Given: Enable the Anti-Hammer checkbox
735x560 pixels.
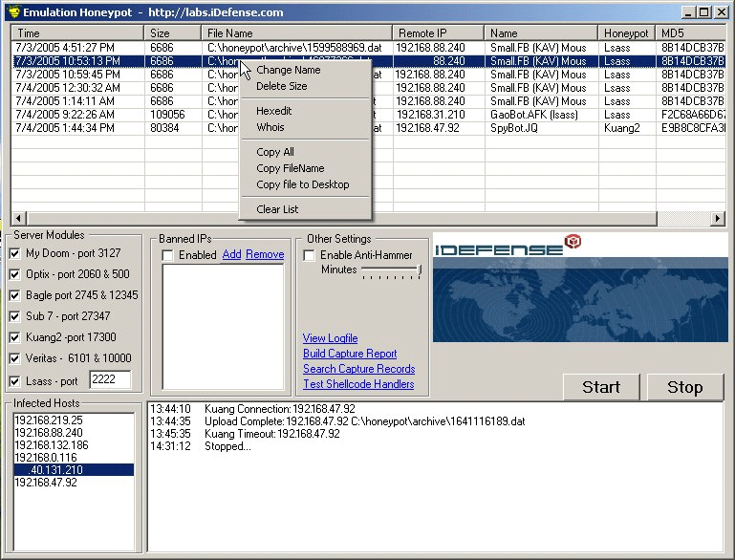Looking at the screenshot, I should tap(310, 255).
